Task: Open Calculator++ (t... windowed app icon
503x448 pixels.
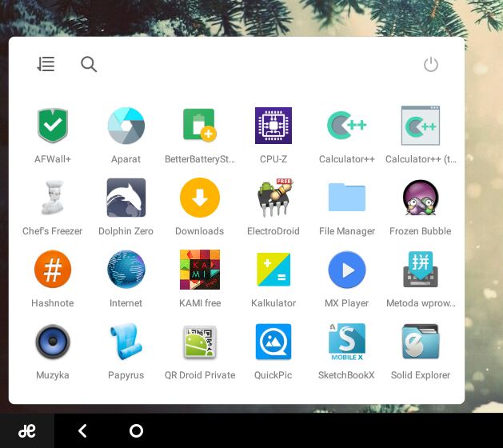Action: pyautogui.click(x=421, y=126)
